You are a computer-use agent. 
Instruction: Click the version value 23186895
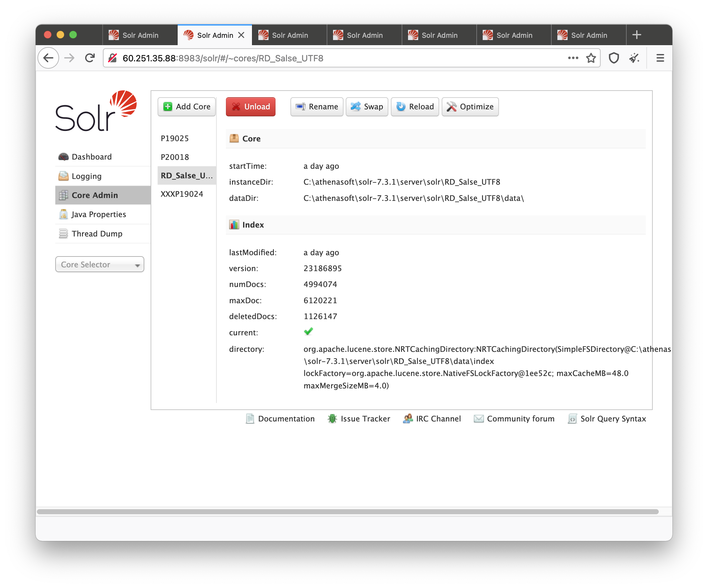point(323,268)
